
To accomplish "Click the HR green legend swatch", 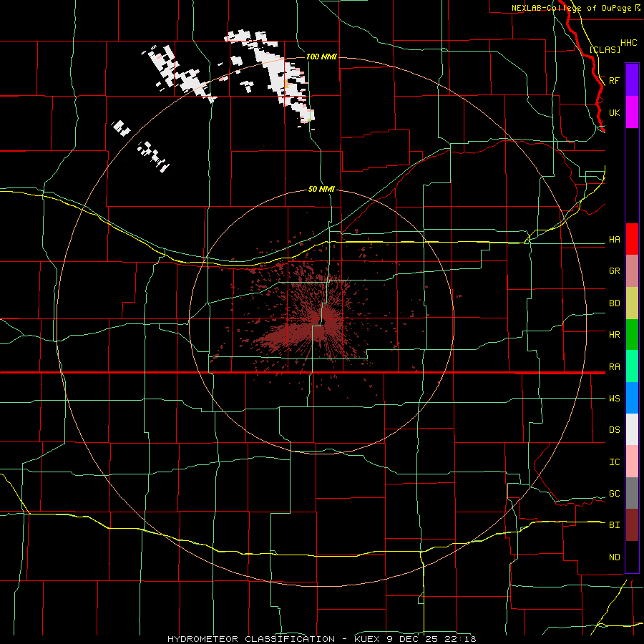I will pyautogui.click(x=632, y=335).
